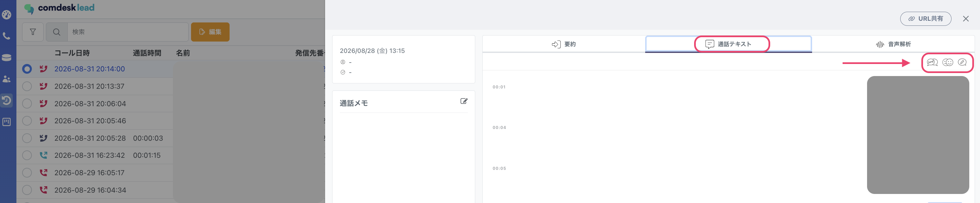Click the conversation bubbles icon in transcript toolbar
Screen dimensions: 980x203
coord(932,62)
